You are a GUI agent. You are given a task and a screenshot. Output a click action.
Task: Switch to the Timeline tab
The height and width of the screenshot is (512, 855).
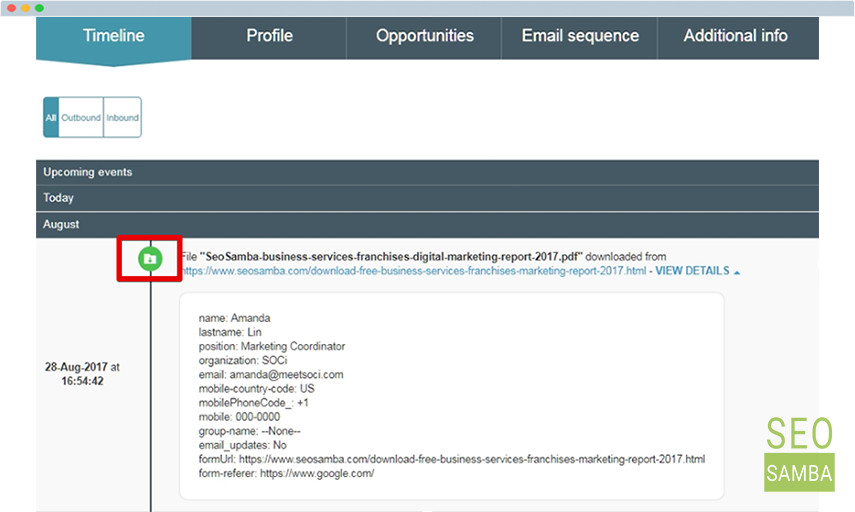pyautogui.click(x=113, y=36)
